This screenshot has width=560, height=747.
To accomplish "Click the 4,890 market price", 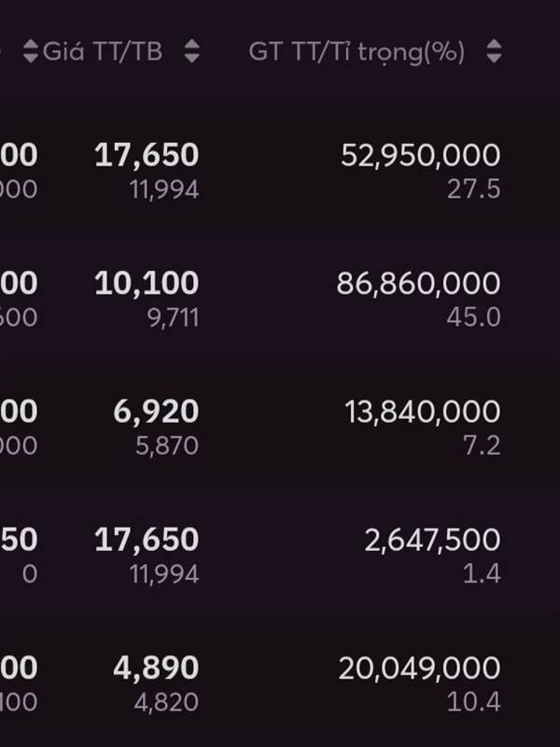I will click(156, 667).
